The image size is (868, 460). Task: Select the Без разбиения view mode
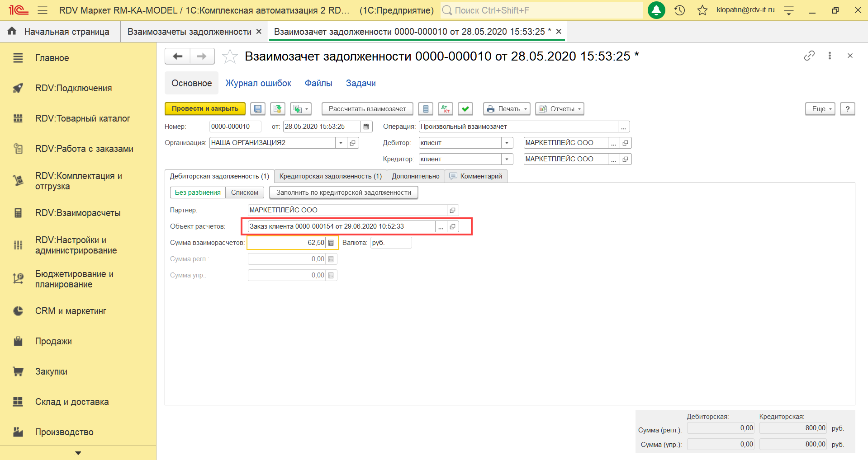[x=198, y=192]
